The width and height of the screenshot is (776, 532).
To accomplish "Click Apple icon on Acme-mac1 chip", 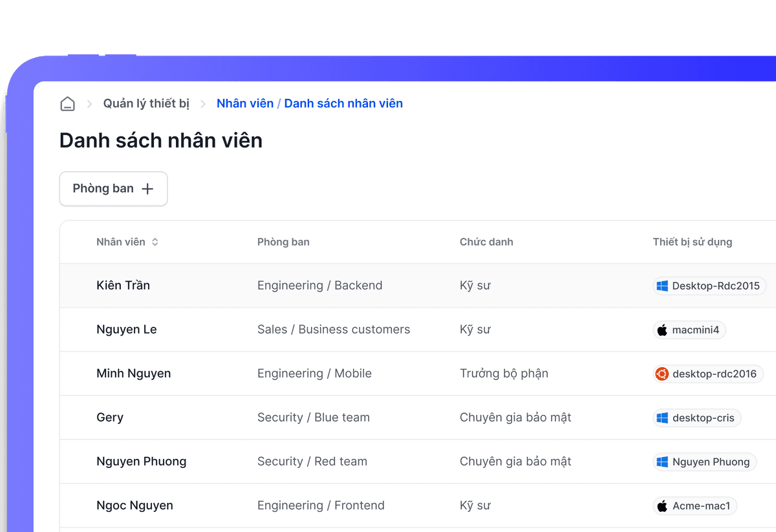I will click(662, 506).
